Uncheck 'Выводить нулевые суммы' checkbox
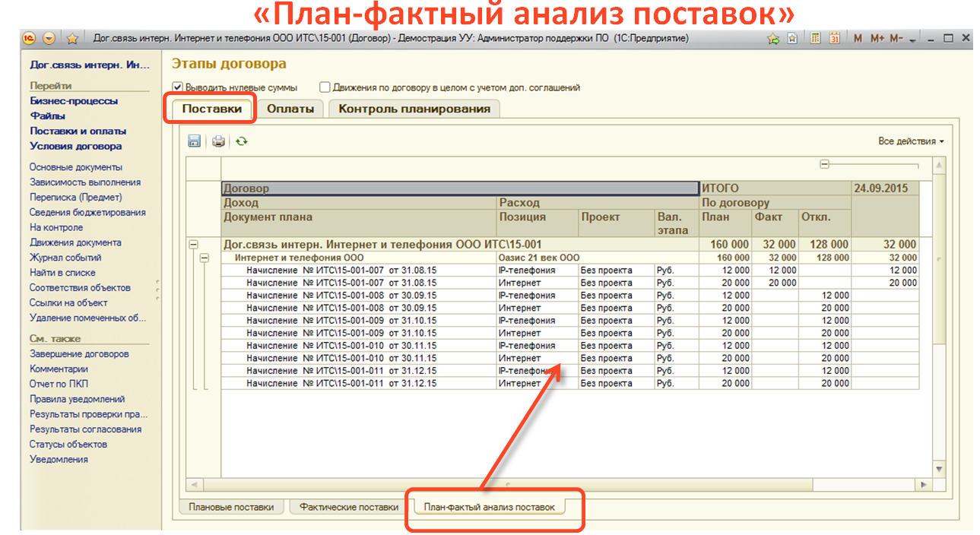The image size is (980, 535). click(178, 87)
